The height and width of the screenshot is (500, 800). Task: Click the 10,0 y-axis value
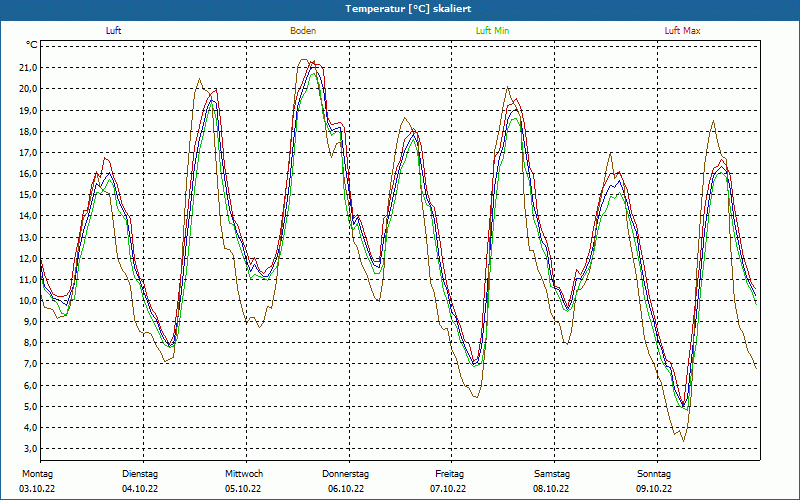28,301
